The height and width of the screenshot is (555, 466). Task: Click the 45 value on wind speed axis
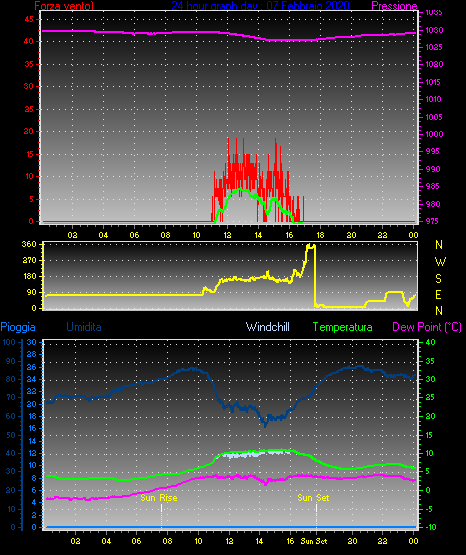point(29,19)
